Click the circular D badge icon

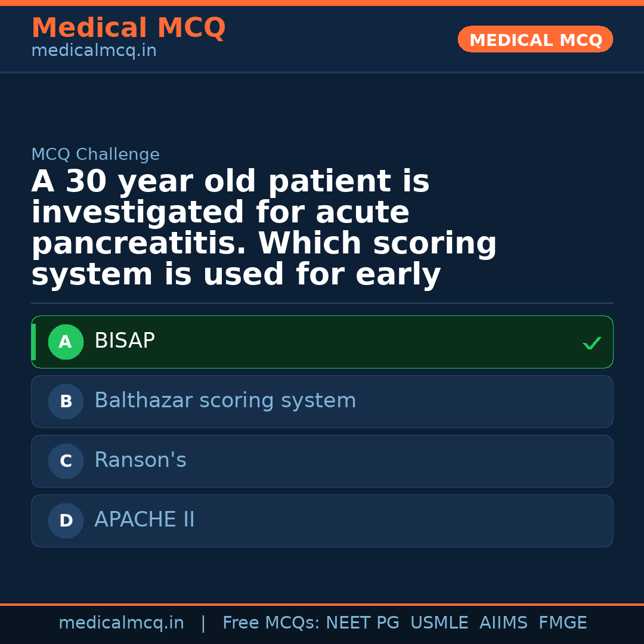coord(66,521)
